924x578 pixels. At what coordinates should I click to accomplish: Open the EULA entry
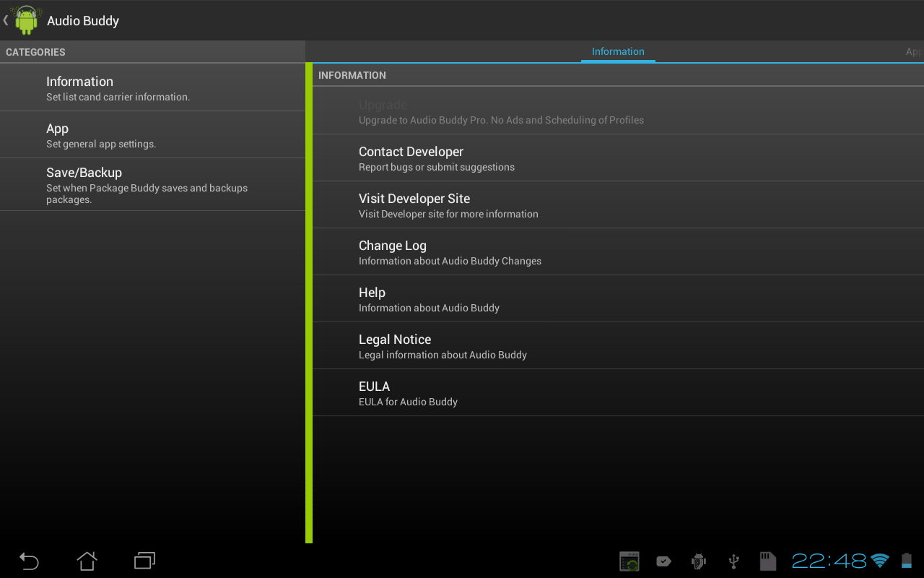tap(618, 392)
